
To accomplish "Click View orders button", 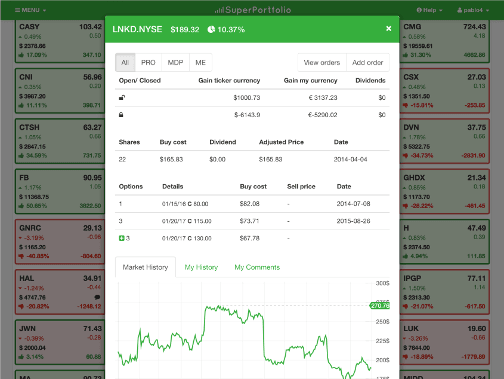I will (322, 62).
